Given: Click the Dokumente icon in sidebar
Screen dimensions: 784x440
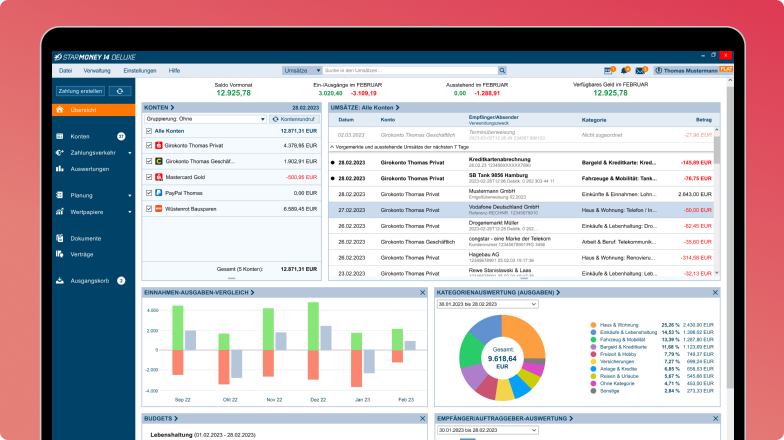Looking at the screenshot, I should (x=60, y=238).
